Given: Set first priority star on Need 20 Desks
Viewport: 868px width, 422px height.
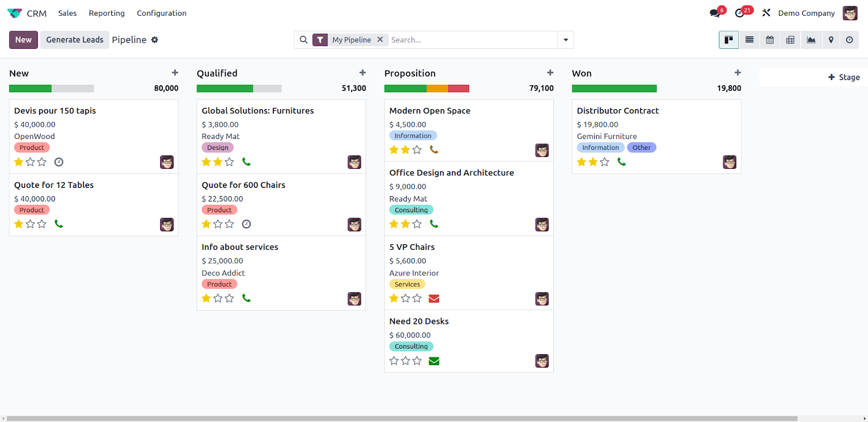Looking at the screenshot, I should (394, 361).
